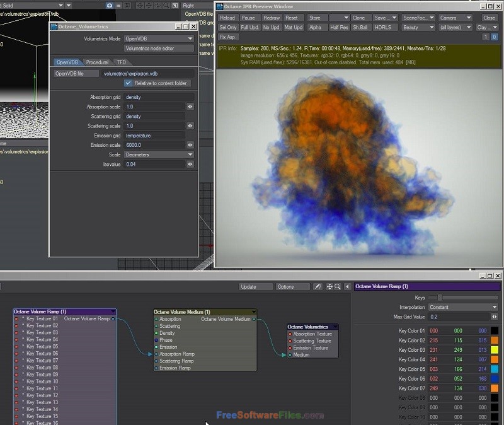Click the wrench tool icon in node editor
504x425 pixels.
(318, 287)
